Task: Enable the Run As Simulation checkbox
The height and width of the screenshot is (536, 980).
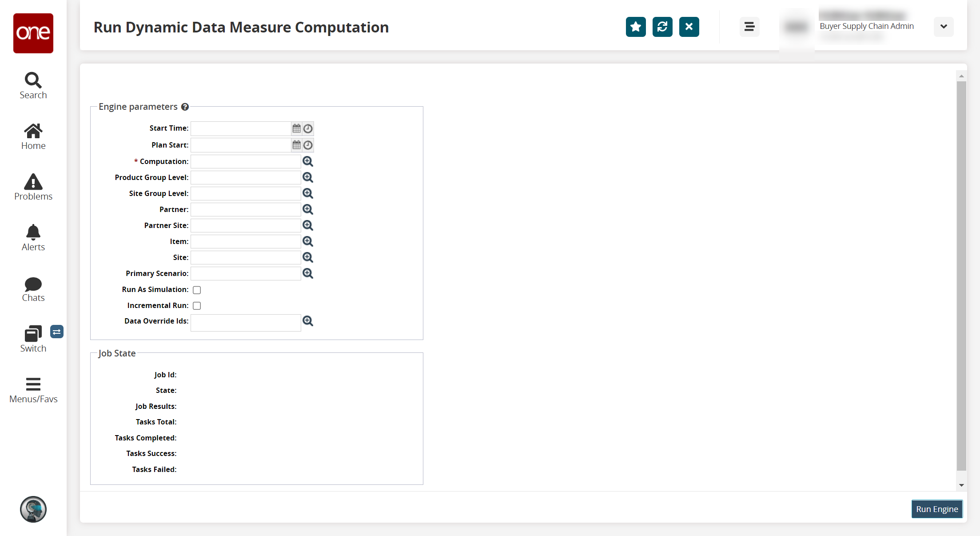Action: [x=197, y=290]
